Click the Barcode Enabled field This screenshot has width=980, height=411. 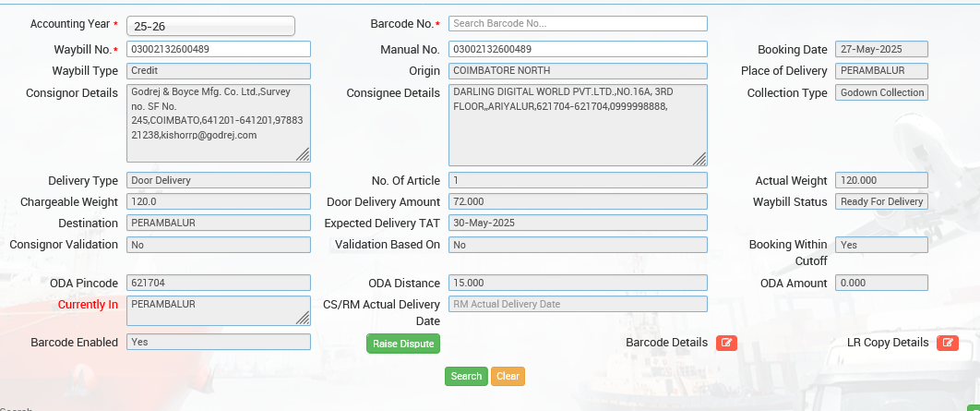(x=218, y=342)
